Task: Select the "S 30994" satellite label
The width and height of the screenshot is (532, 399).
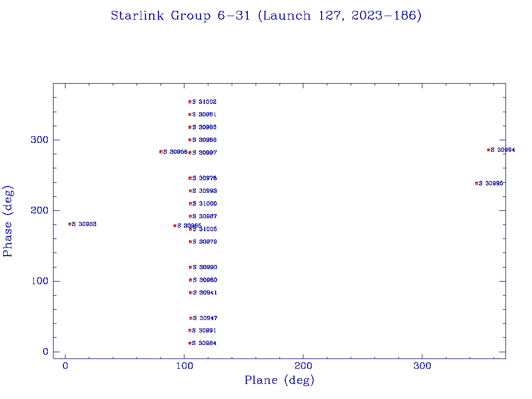Action: pyautogui.click(x=503, y=150)
